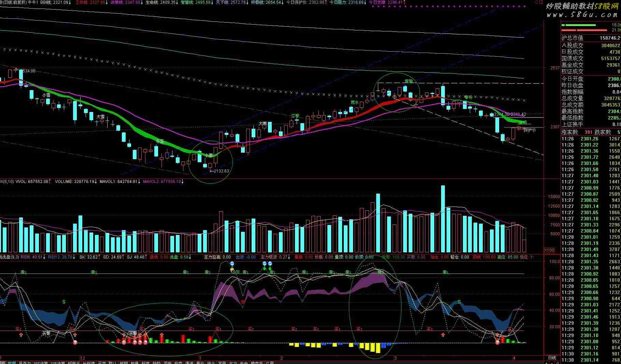
Task: Switch to the 资金 indicator tab
Action: (211, 363)
